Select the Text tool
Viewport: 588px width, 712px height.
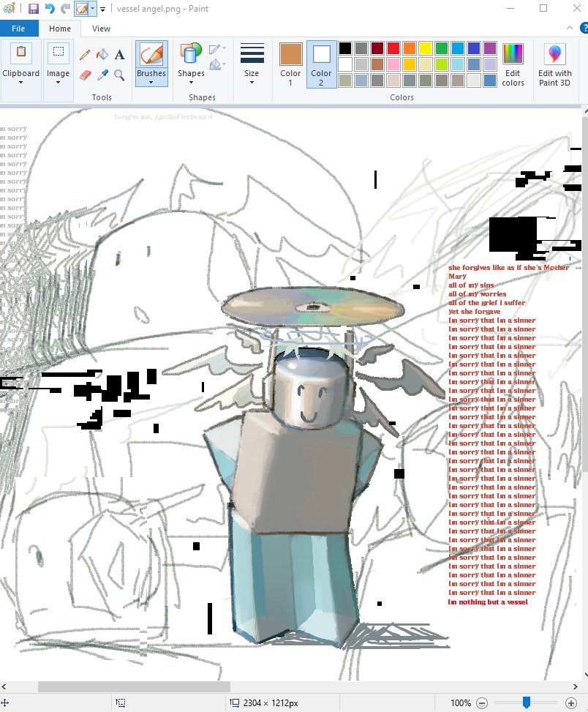click(x=119, y=54)
